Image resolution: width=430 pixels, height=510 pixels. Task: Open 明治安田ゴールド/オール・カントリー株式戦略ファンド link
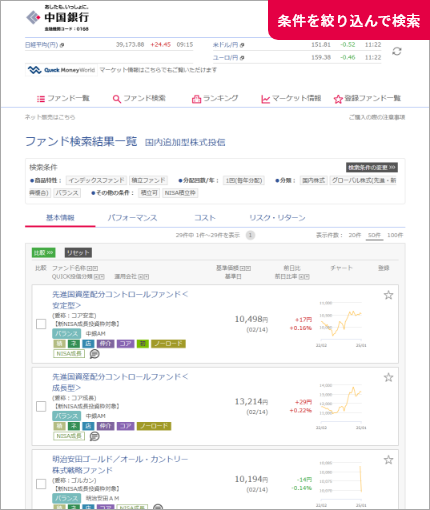click(120, 465)
